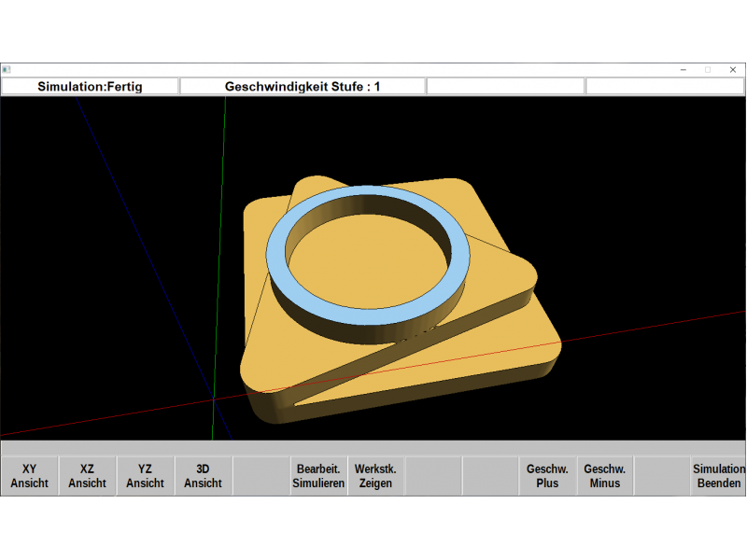
Task: Switch to the XY Ansicht view
Action: click(x=29, y=475)
